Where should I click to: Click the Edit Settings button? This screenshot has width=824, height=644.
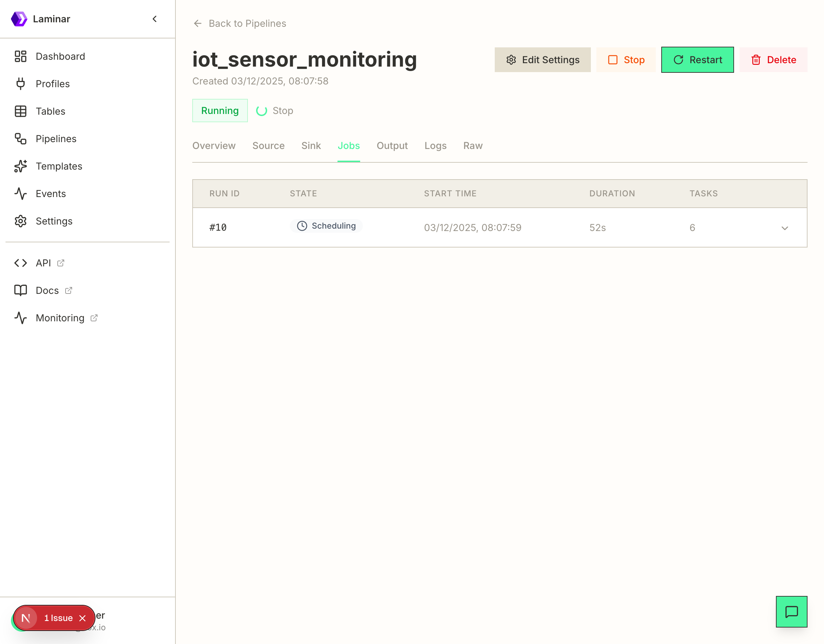coord(542,60)
